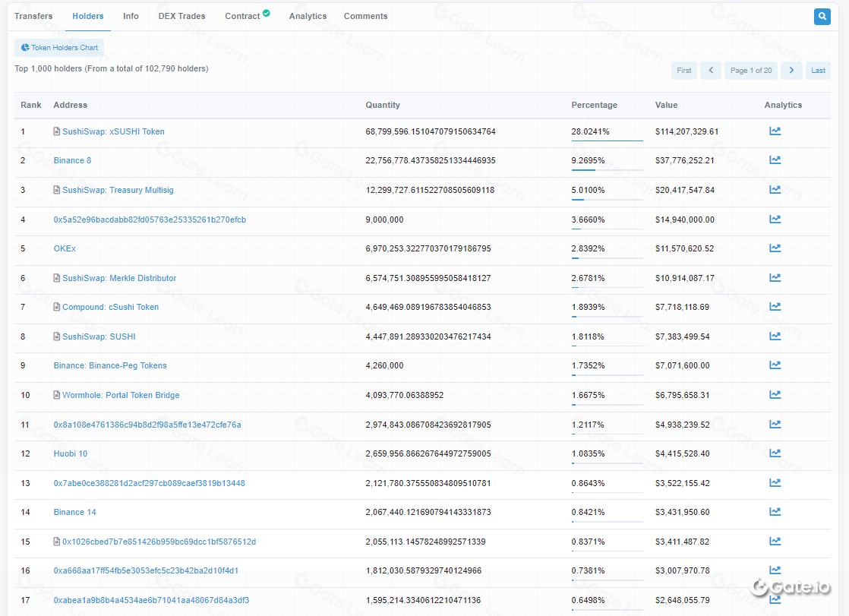Open the Info tab
The image size is (849, 616).
click(131, 16)
